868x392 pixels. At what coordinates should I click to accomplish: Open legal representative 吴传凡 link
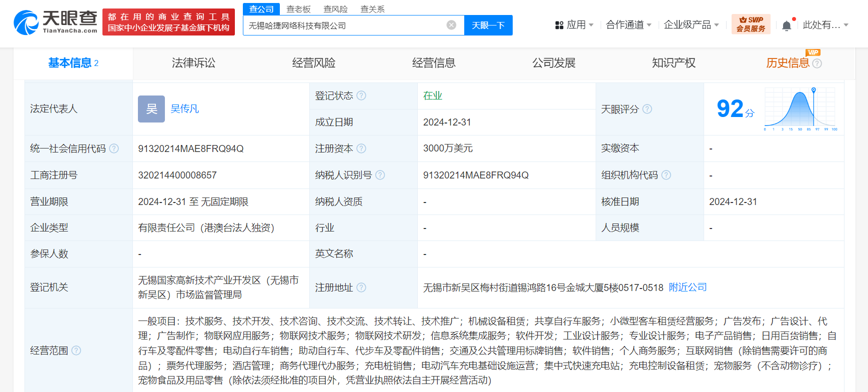coord(184,109)
